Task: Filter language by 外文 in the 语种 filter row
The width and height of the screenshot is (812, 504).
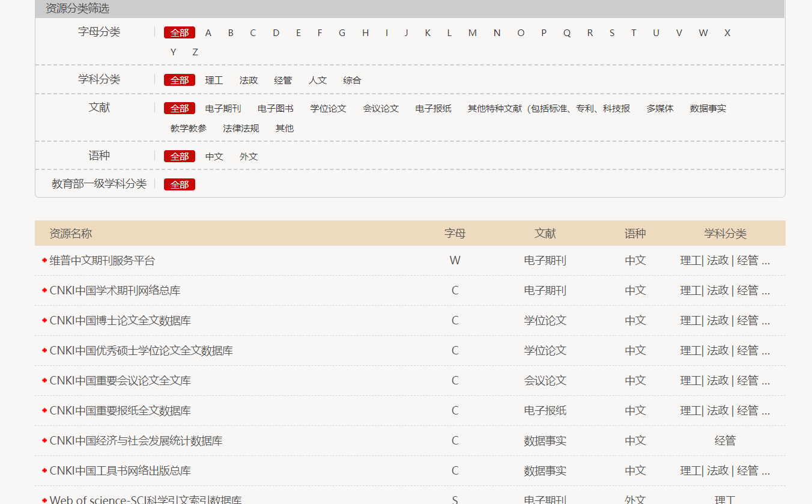Action: point(249,156)
